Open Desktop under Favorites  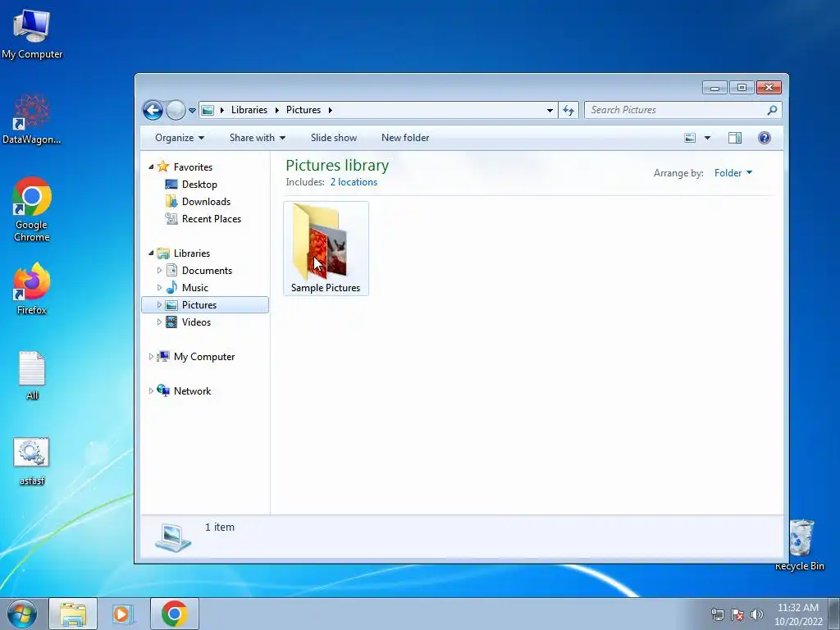(199, 185)
